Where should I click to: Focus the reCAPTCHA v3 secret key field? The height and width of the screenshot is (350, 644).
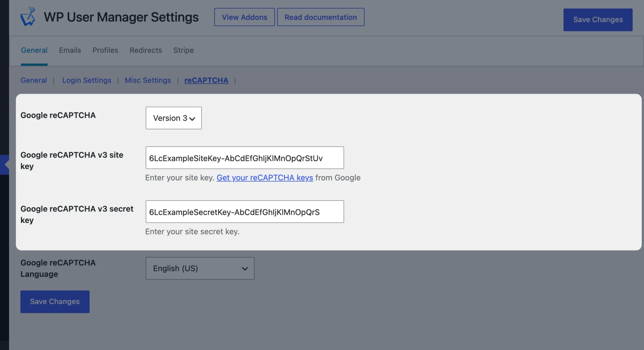click(x=245, y=212)
